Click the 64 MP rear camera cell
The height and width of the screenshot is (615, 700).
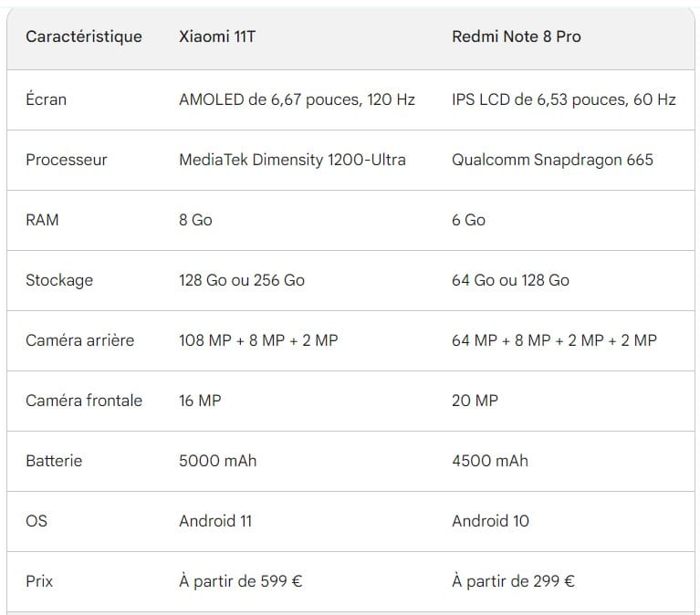[x=554, y=340]
